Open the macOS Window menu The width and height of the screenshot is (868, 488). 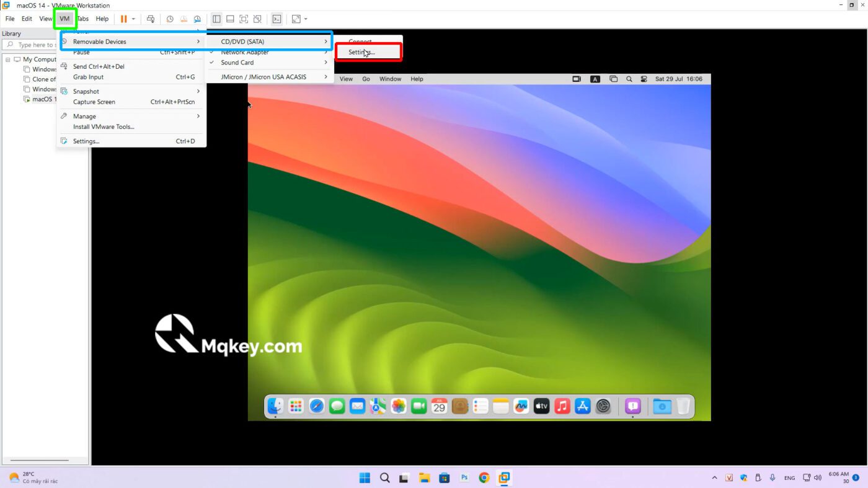pos(391,79)
